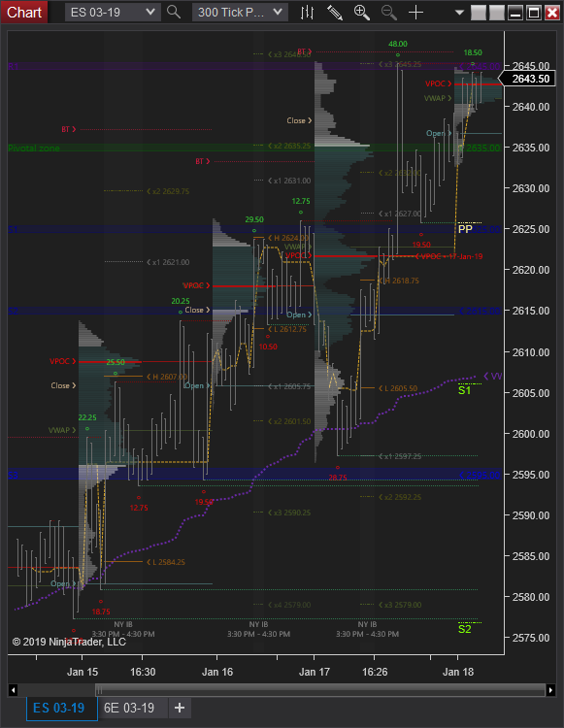The image size is (564, 728).
Task: Select the Pivotal zone label
Action: 34,149
